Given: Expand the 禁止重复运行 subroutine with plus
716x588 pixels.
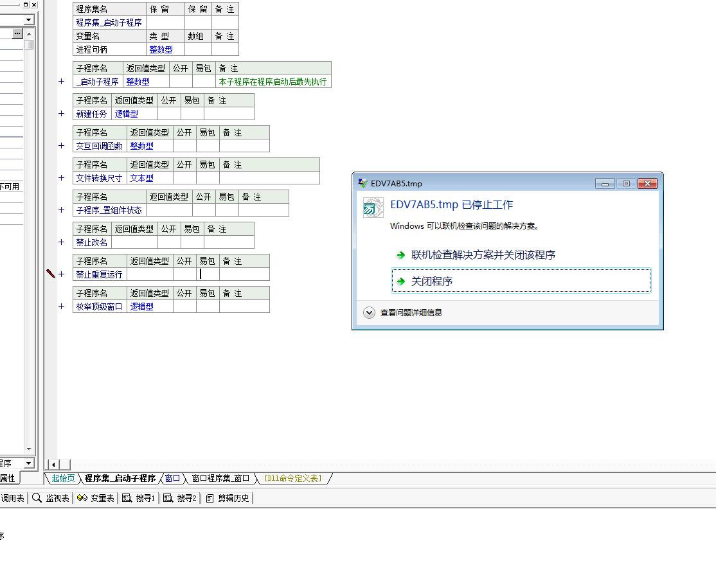Looking at the screenshot, I should pos(62,274).
